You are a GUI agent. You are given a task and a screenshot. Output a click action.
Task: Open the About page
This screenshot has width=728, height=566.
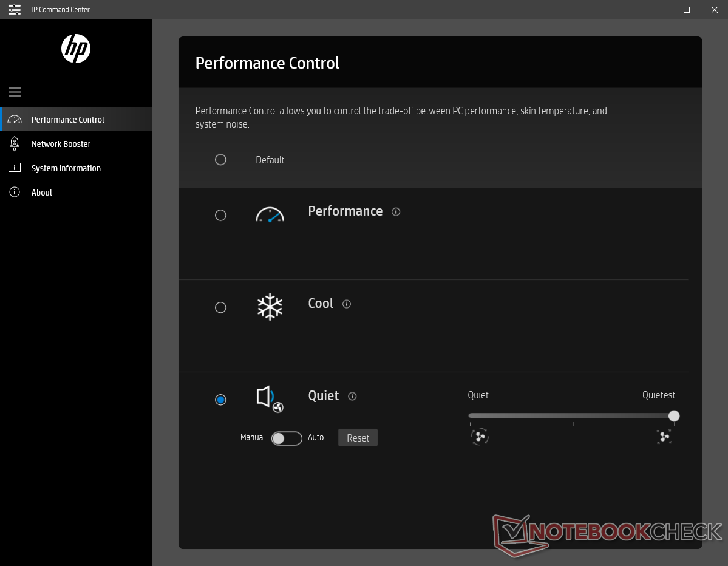tap(76, 193)
